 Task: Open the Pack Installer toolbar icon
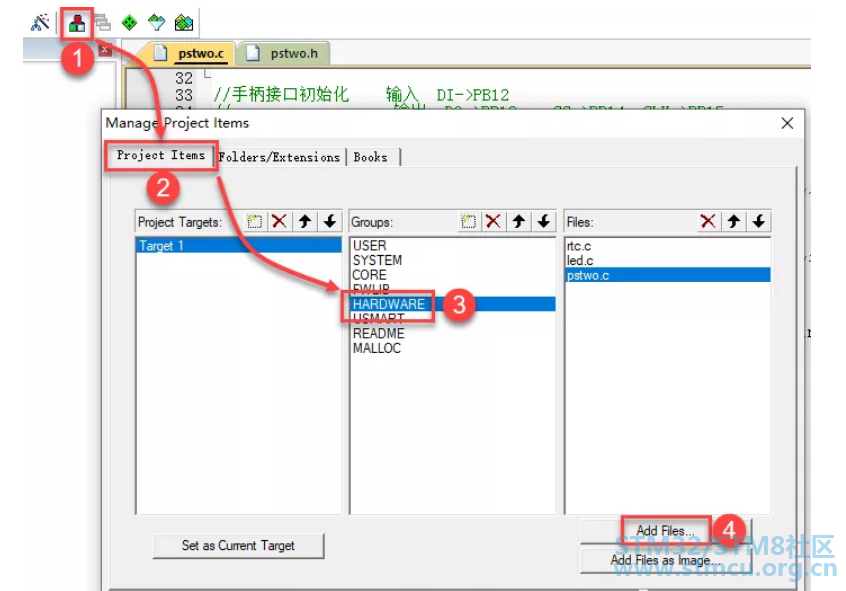tap(184, 23)
